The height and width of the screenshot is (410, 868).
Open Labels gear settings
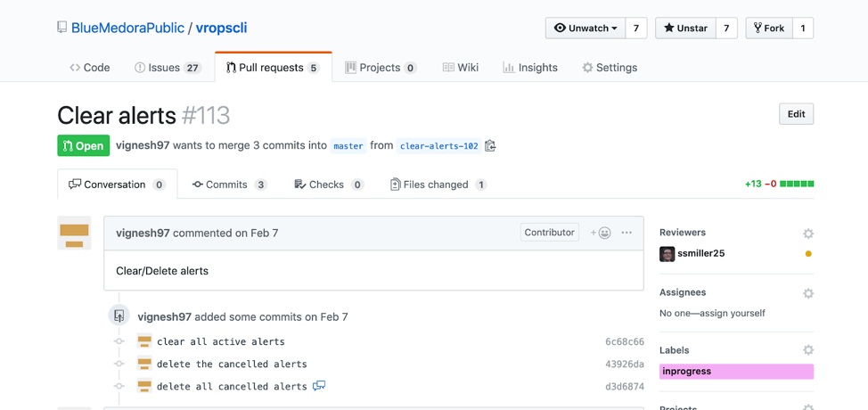808,350
